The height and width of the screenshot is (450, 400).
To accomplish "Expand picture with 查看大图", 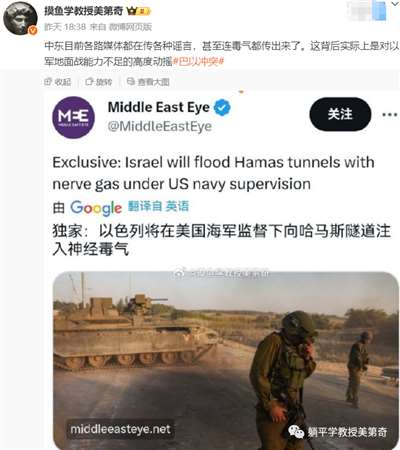I will [148, 82].
